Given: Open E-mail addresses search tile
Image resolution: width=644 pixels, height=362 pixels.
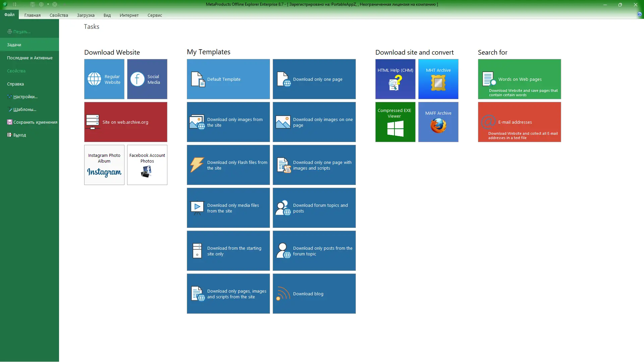Looking at the screenshot, I should click(x=519, y=122).
